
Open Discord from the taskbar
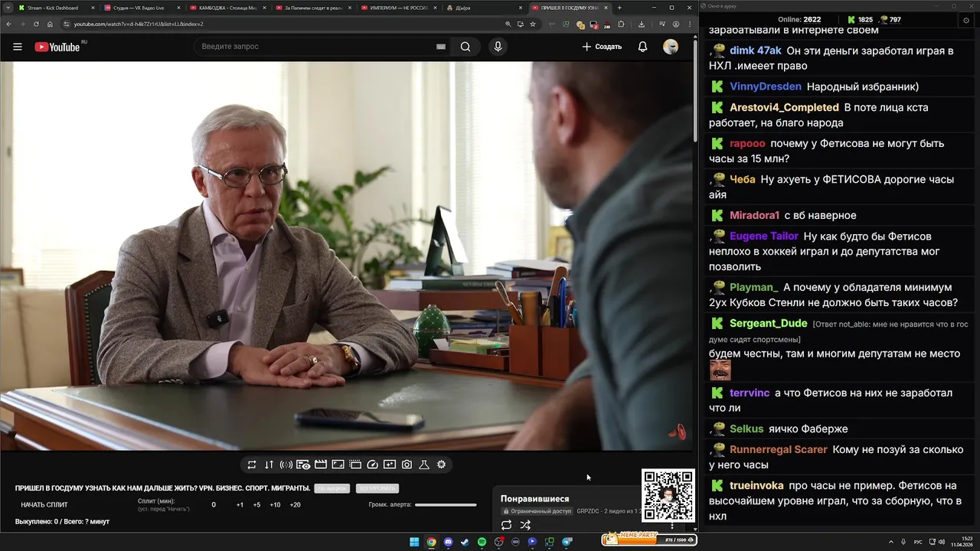pyautogui.click(x=448, y=542)
